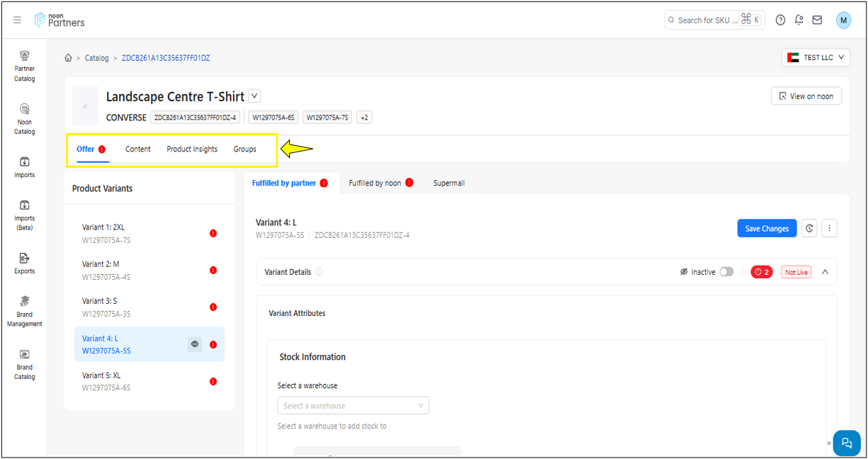Select Variant 5: XL
This screenshot has height=459, width=868.
click(149, 381)
